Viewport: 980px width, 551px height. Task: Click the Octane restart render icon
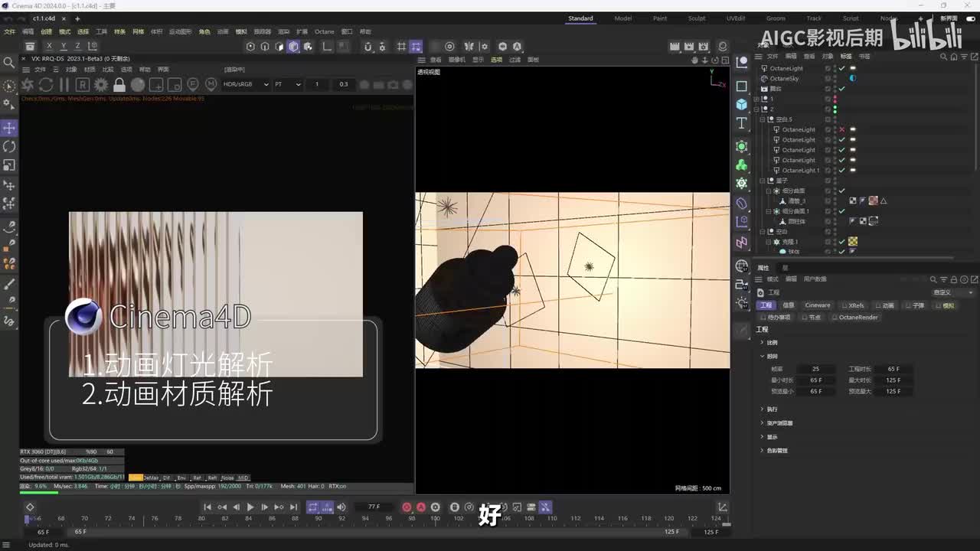point(46,84)
